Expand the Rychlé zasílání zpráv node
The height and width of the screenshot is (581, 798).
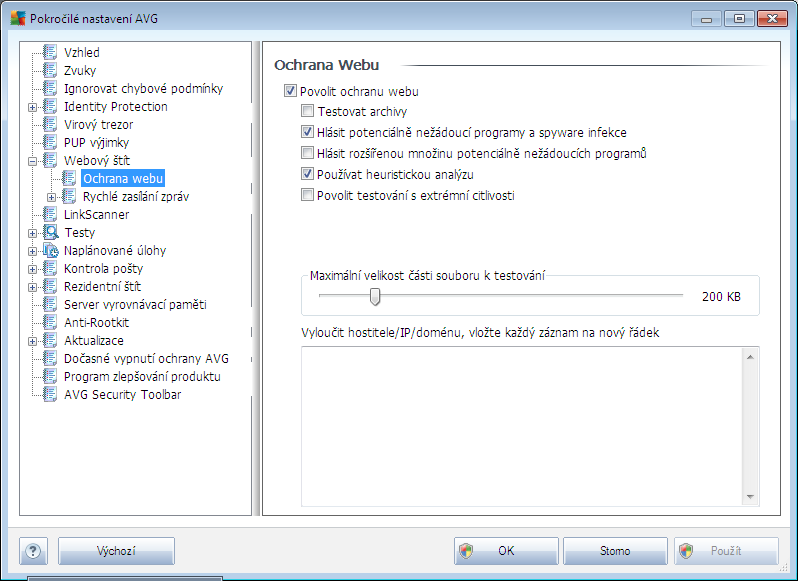(51, 197)
